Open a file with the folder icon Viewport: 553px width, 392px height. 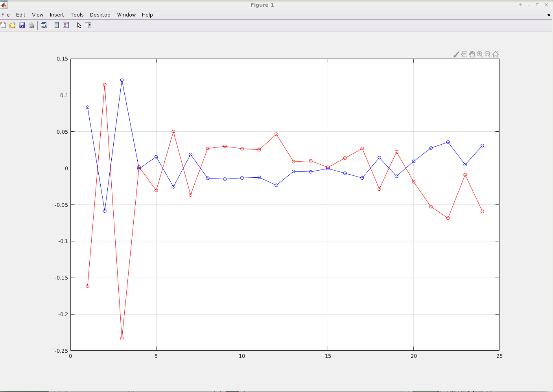[x=13, y=25]
